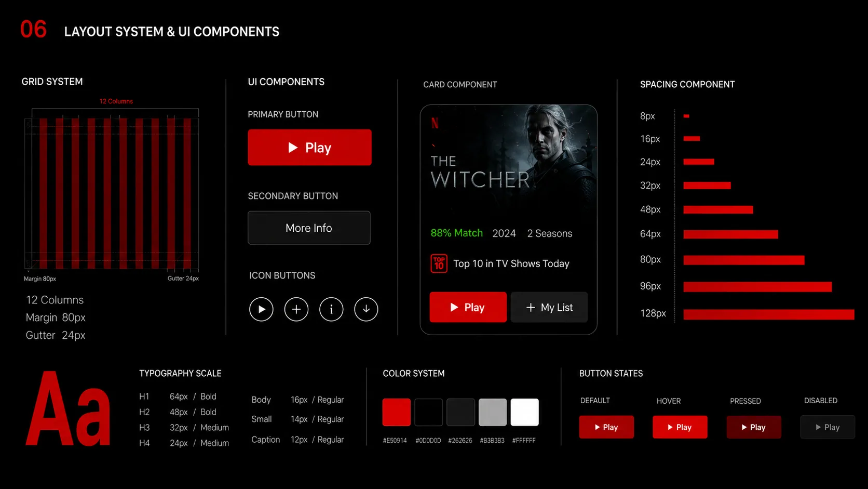
Task: Click the More Info secondary button
Action: [x=309, y=228]
